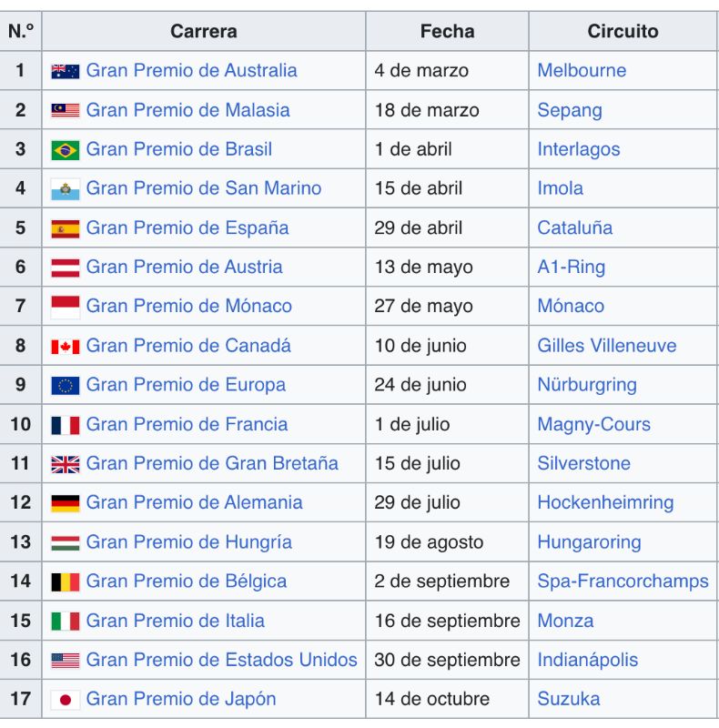Image resolution: width=719 pixels, height=728 pixels.
Task: Click the United States flag icon
Action: point(65,661)
